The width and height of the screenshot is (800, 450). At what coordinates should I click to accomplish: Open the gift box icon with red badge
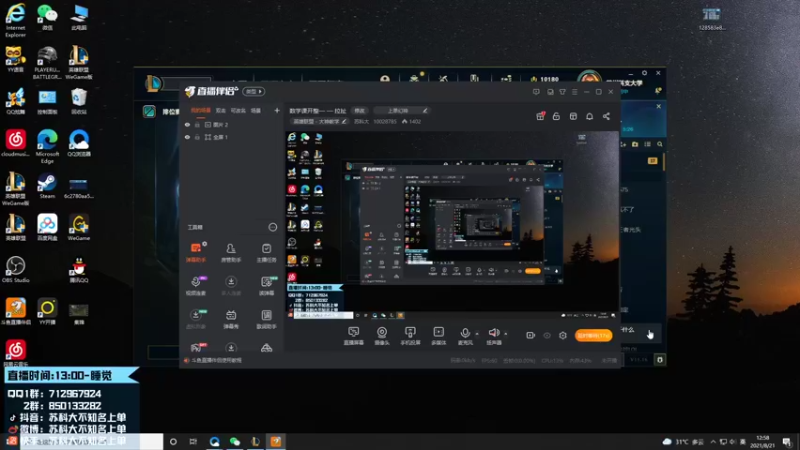point(540,116)
